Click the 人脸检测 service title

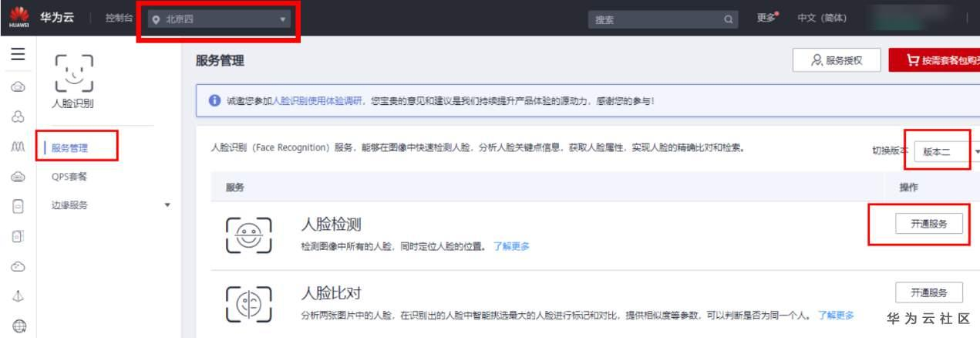(x=330, y=225)
